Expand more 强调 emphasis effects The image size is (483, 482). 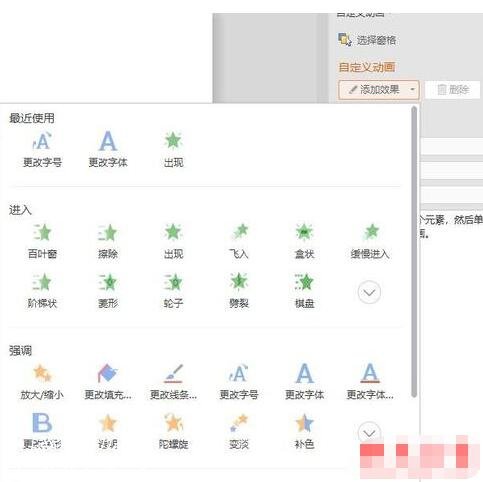coord(369,432)
